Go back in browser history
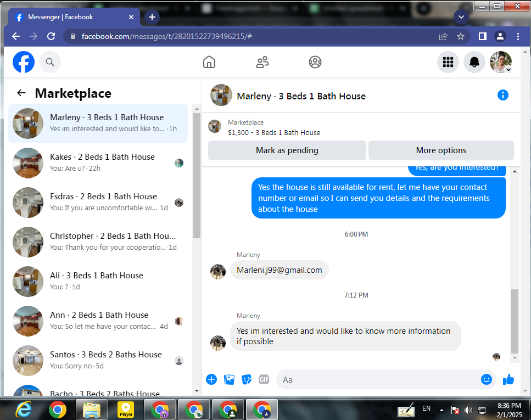 tap(16, 36)
